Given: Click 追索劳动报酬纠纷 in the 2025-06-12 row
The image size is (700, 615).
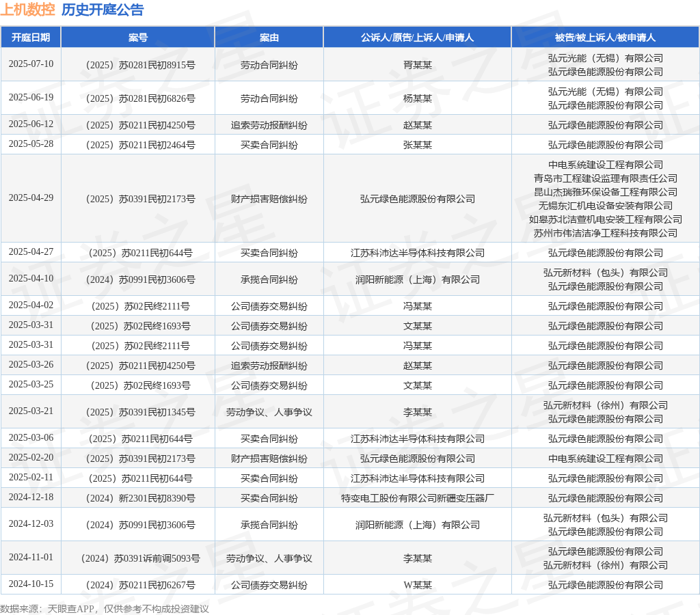Looking at the screenshot, I should tap(269, 126).
